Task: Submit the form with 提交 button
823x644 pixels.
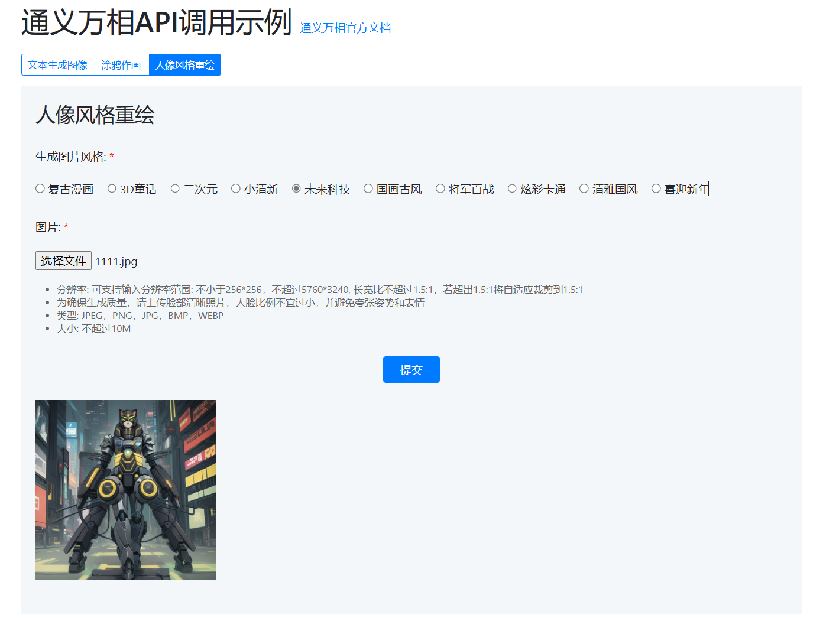Action: (x=411, y=370)
